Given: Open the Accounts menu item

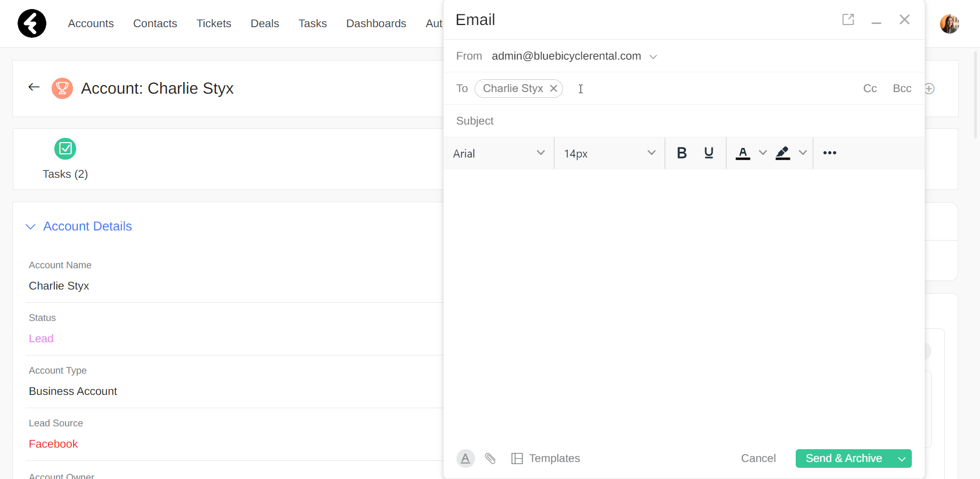Looking at the screenshot, I should click(x=91, y=23).
